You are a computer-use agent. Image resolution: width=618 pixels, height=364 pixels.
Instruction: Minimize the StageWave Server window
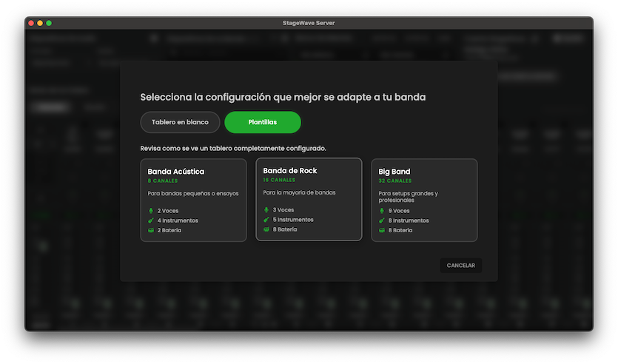(x=41, y=23)
